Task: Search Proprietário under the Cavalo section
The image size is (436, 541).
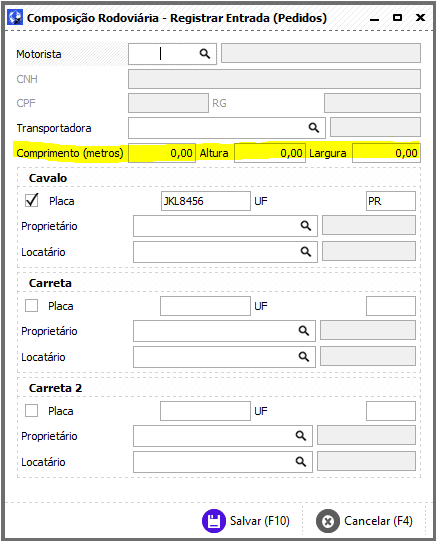Action: pyautogui.click(x=306, y=226)
